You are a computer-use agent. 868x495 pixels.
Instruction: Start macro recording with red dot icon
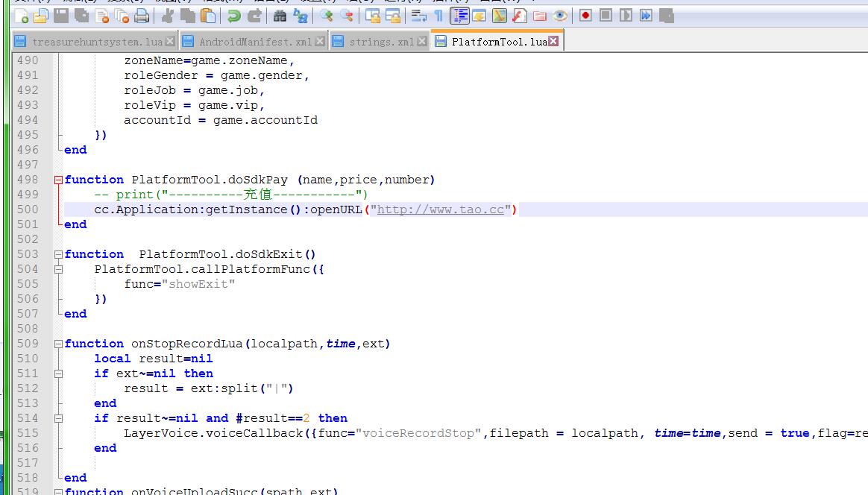click(x=585, y=15)
